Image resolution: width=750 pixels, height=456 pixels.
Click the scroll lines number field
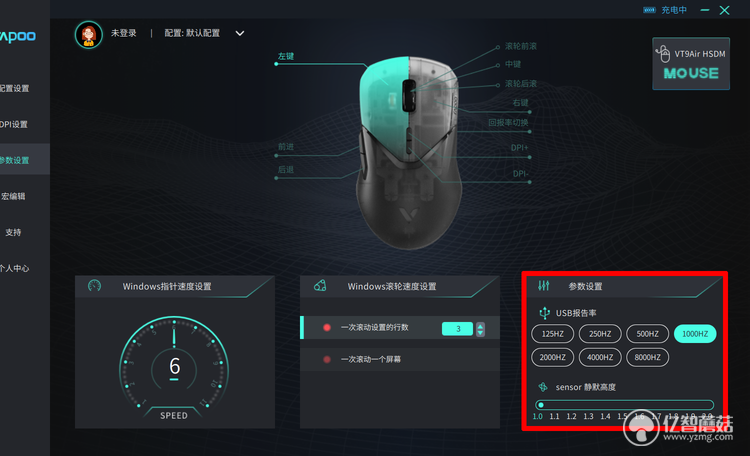(x=457, y=329)
